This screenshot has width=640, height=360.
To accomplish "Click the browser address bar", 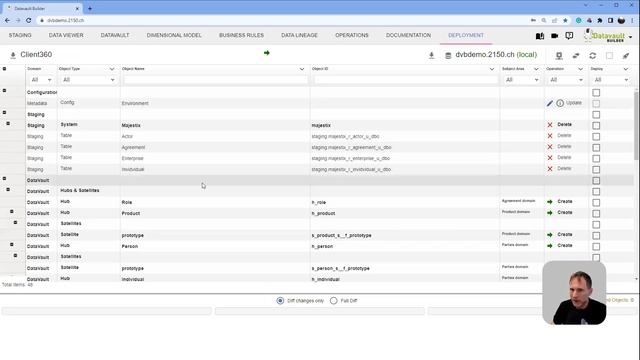I will (286, 20).
